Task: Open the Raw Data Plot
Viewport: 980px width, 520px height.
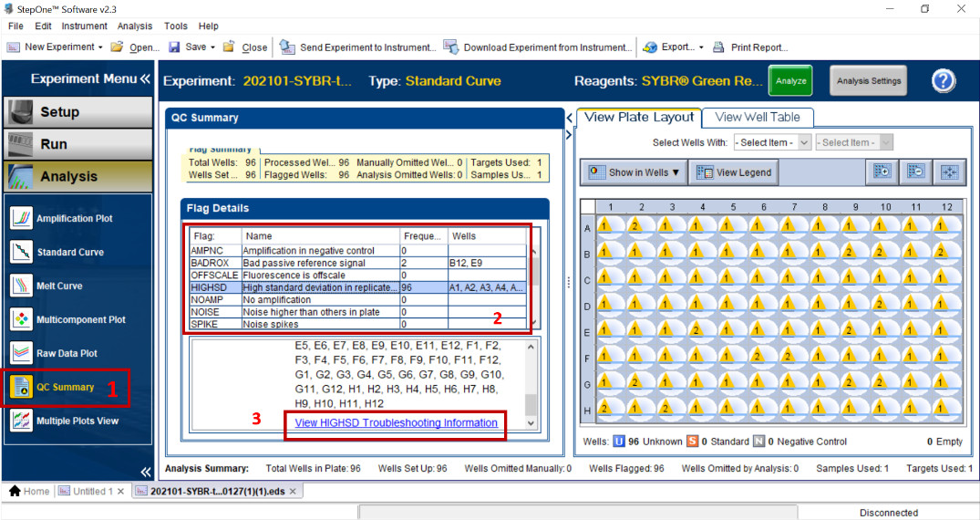Action: pyautogui.click(x=66, y=354)
